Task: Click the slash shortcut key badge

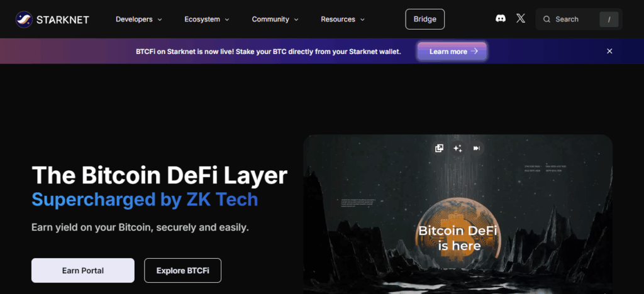Action: coord(609,19)
